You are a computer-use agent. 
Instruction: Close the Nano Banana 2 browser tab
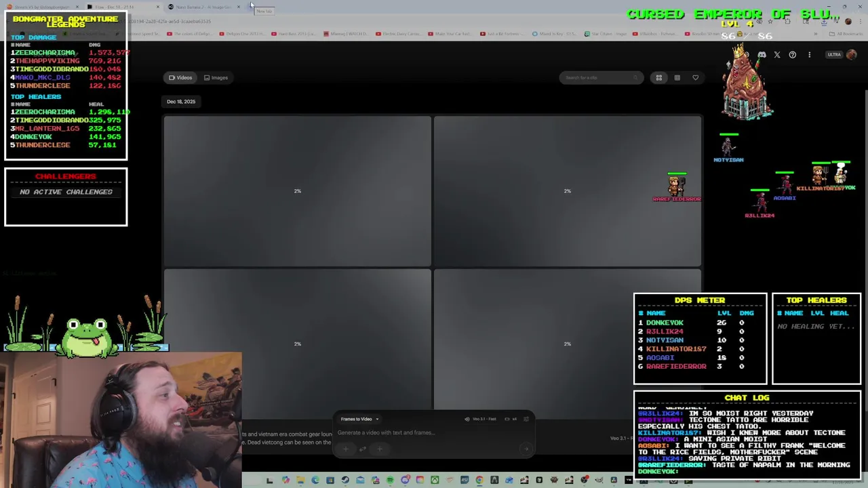[x=239, y=7]
